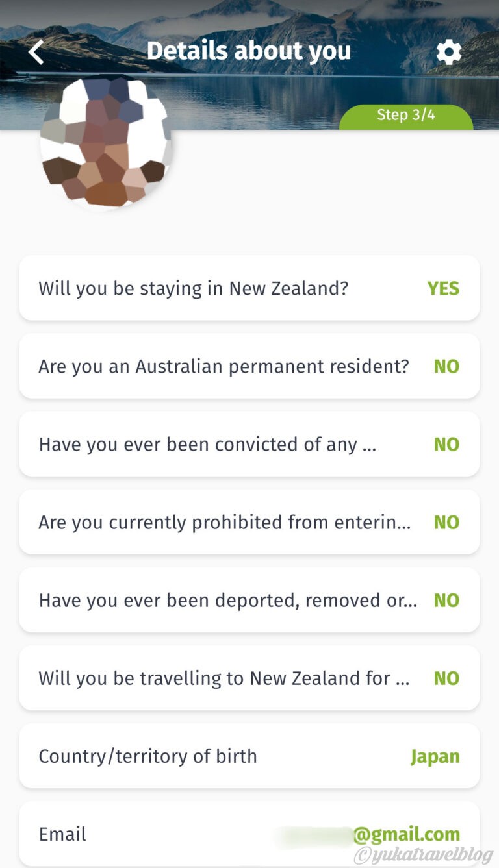
Task: Select the Email row label
Action: click(62, 834)
